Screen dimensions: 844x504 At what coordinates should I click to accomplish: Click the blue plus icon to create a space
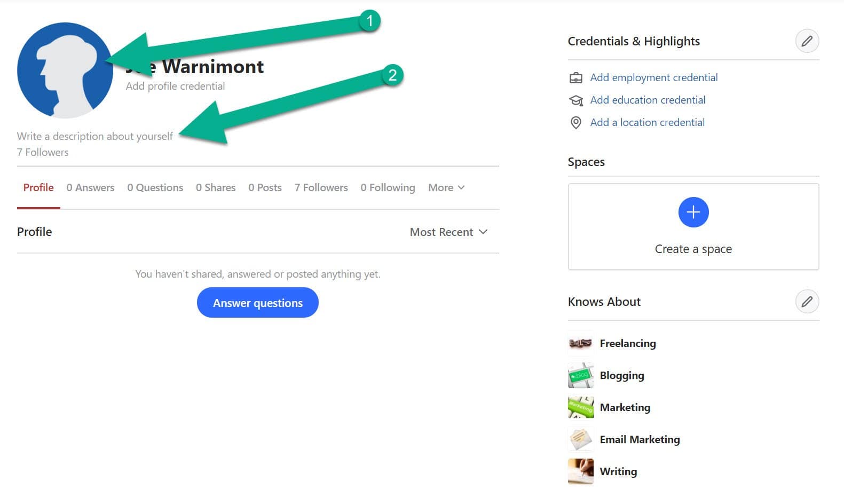pyautogui.click(x=693, y=212)
